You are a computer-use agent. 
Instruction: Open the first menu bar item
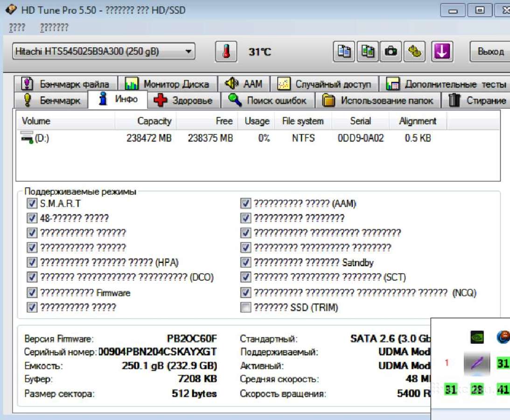pos(17,28)
